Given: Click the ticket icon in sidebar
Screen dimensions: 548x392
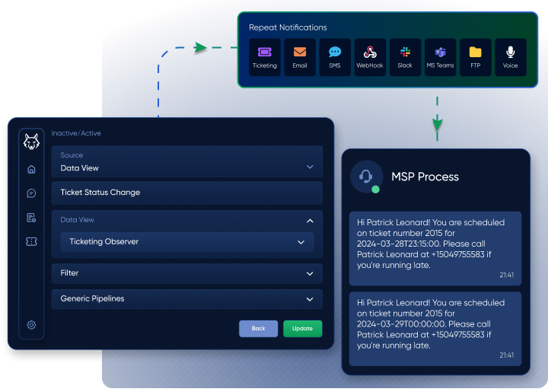Looking at the screenshot, I should pyautogui.click(x=31, y=241).
